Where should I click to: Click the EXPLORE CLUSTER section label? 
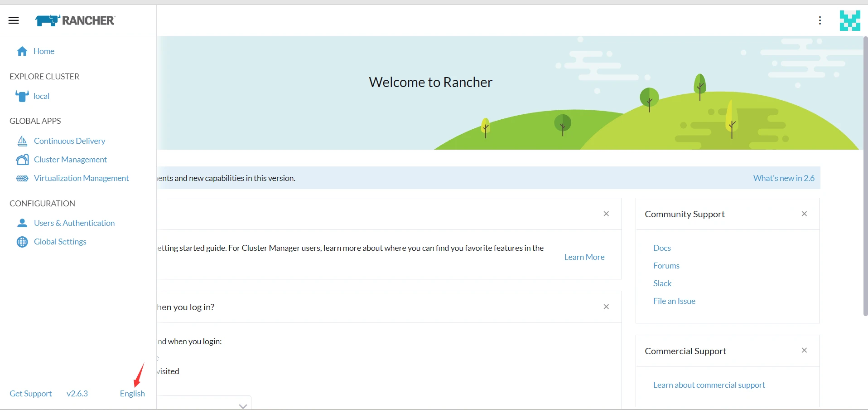pos(44,77)
